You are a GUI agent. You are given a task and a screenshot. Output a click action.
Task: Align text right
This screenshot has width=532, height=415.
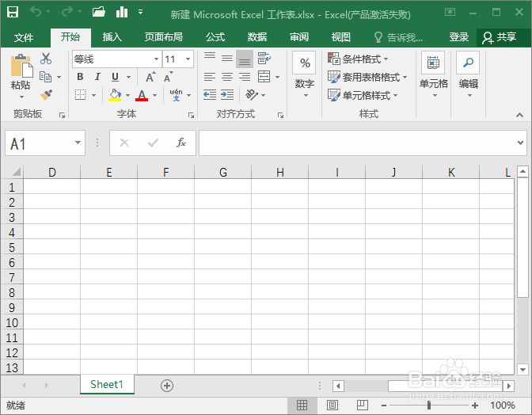[245, 77]
